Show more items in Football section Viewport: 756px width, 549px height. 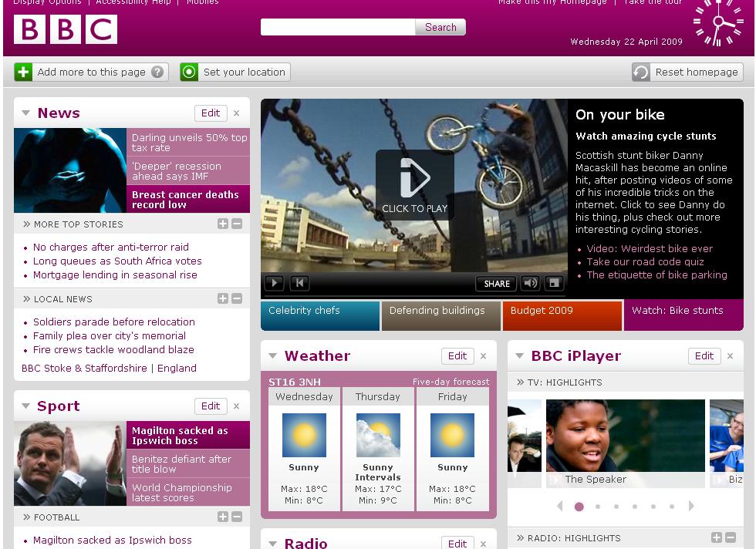click(223, 517)
